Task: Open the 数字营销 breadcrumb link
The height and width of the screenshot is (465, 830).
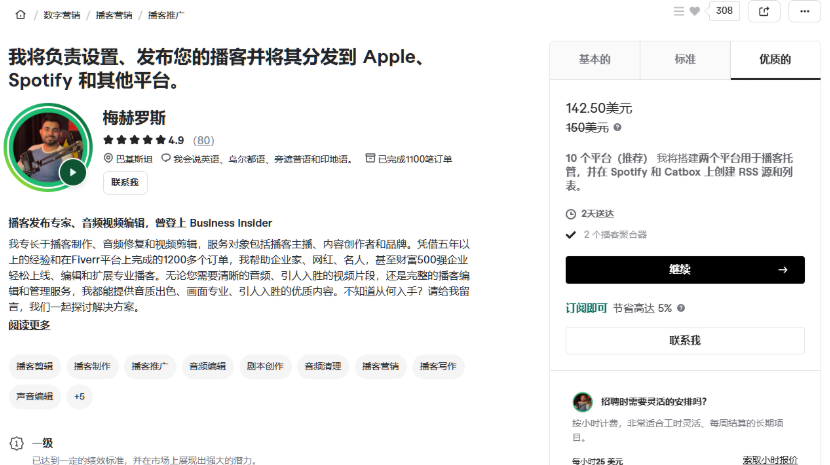Action: pos(61,15)
